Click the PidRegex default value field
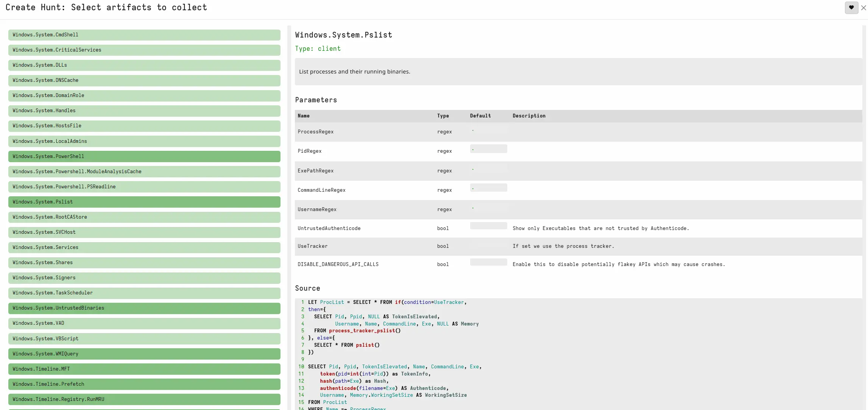 pyautogui.click(x=488, y=149)
